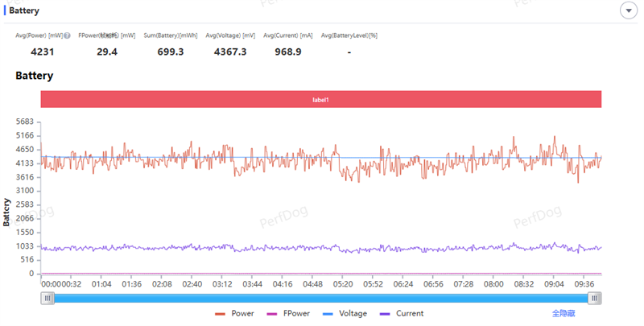Image resolution: width=644 pixels, height=326 pixels.
Task: Click the 全隐藏 hide-all link
Action: click(563, 313)
